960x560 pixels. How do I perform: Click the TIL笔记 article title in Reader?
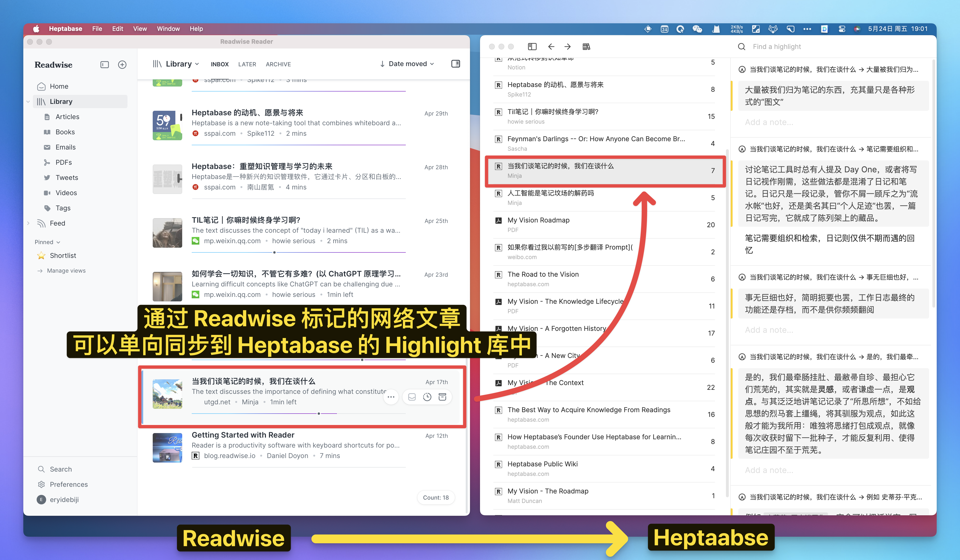click(x=246, y=220)
